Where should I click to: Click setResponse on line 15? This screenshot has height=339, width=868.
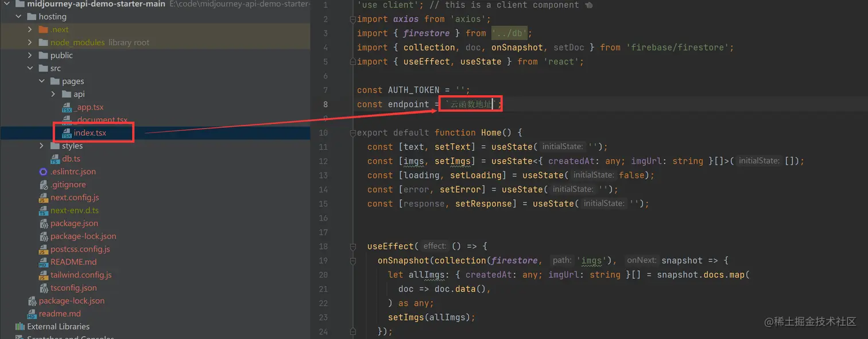(x=483, y=204)
